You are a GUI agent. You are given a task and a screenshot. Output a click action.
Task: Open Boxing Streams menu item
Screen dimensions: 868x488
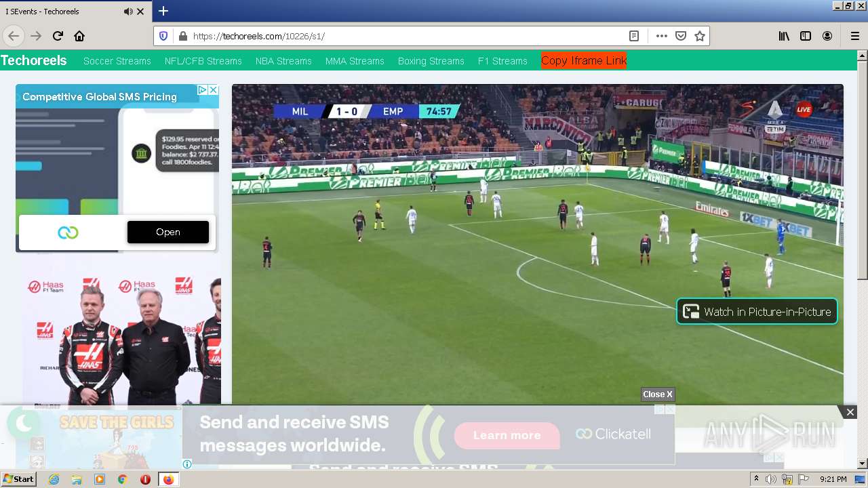[431, 61]
